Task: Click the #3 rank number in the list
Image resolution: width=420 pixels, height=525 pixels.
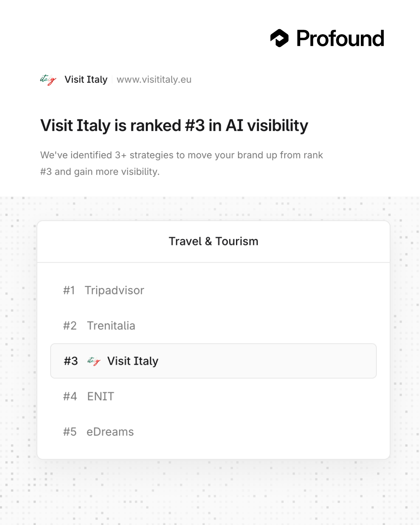Action: point(71,361)
